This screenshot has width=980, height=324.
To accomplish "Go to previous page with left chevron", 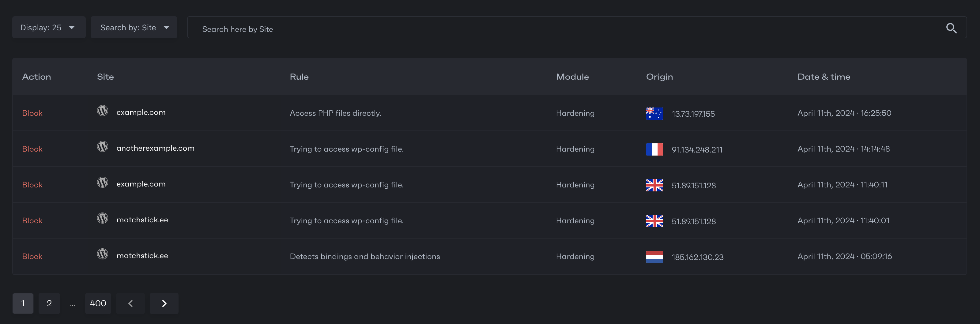I will (130, 303).
